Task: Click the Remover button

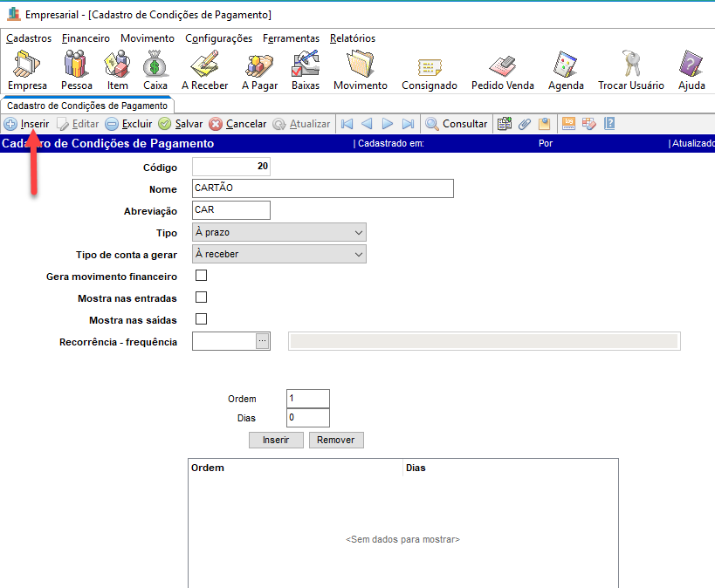Action: (336, 441)
